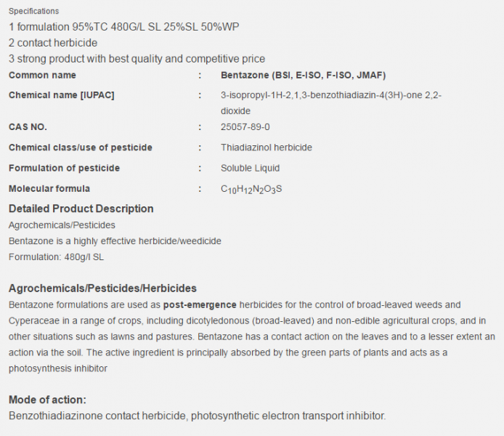Click the Specifications heading

click(x=33, y=11)
